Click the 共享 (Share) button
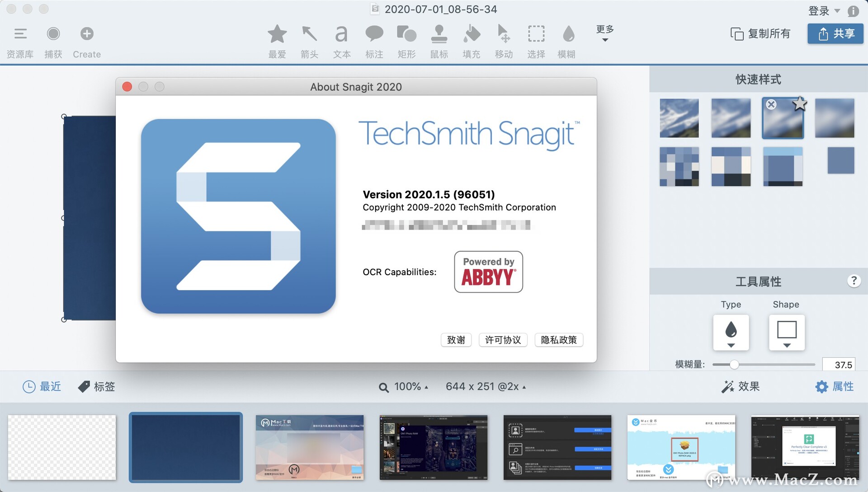 coord(835,33)
